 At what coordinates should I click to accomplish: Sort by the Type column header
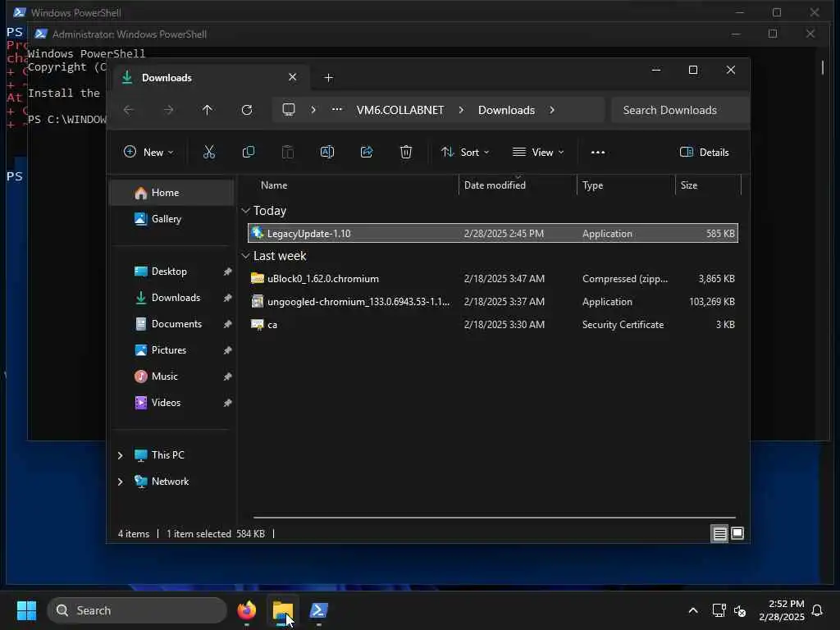tap(626, 185)
